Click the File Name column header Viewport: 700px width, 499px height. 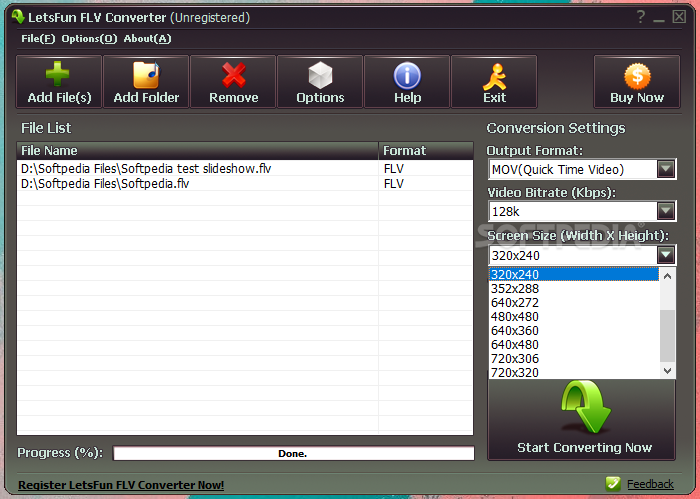point(197,151)
